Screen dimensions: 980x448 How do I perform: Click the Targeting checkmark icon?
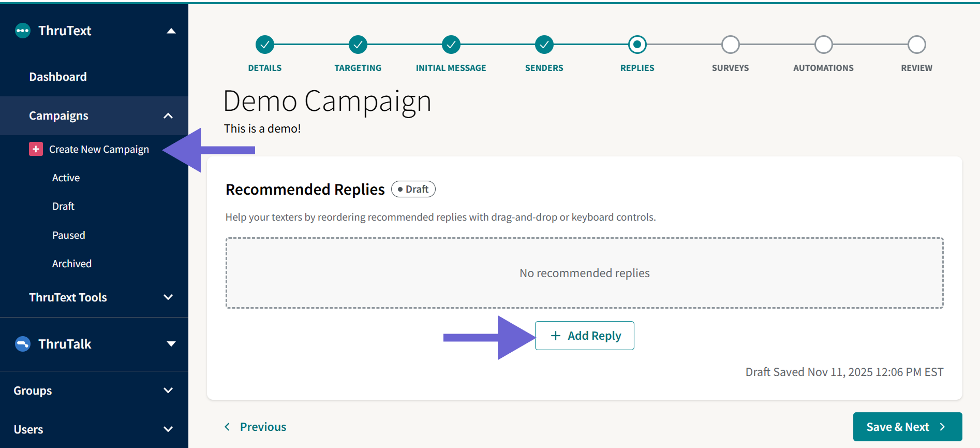point(358,45)
